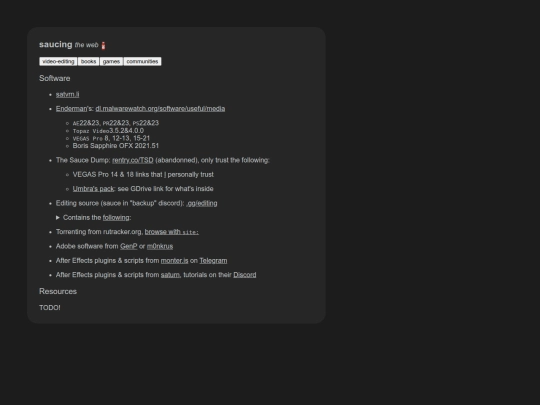The height and width of the screenshot is (405, 540).
Task: Open the Umbra's pack link
Action: tap(93, 189)
